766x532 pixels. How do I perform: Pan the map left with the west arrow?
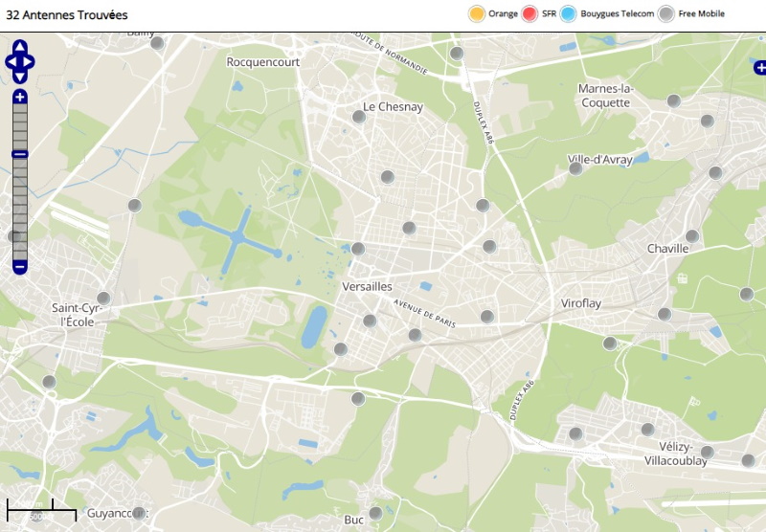point(11,62)
